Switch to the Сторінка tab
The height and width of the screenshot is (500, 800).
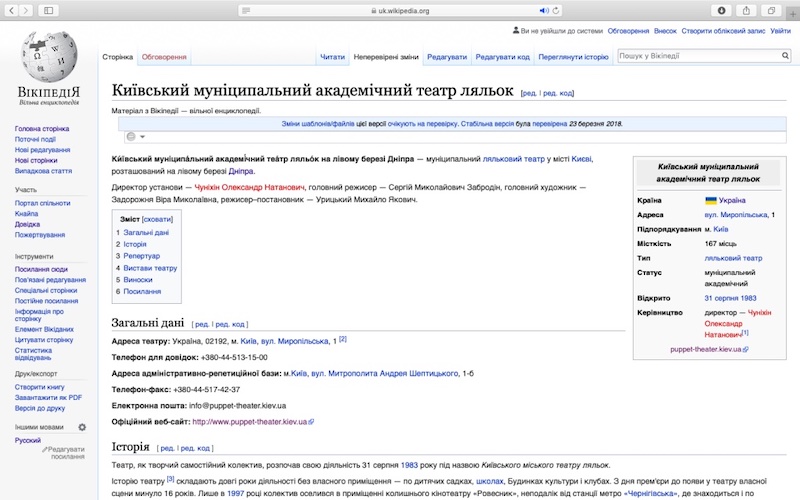coord(117,57)
